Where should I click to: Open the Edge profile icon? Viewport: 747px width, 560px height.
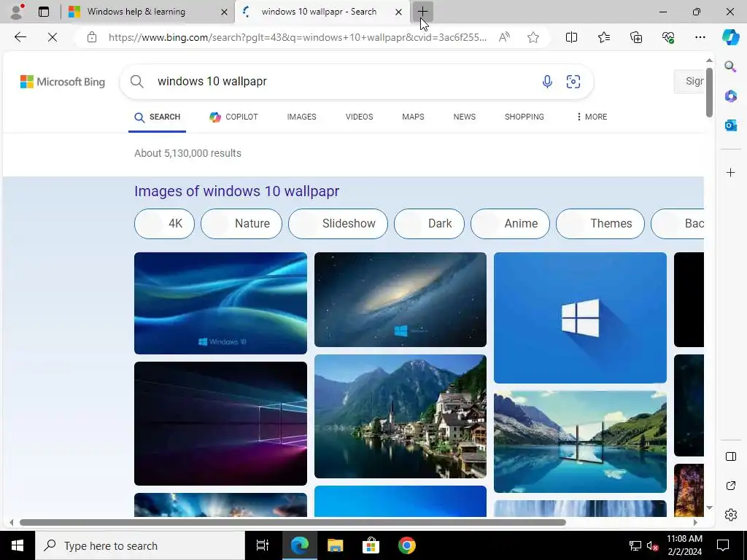pyautogui.click(x=17, y=12)
